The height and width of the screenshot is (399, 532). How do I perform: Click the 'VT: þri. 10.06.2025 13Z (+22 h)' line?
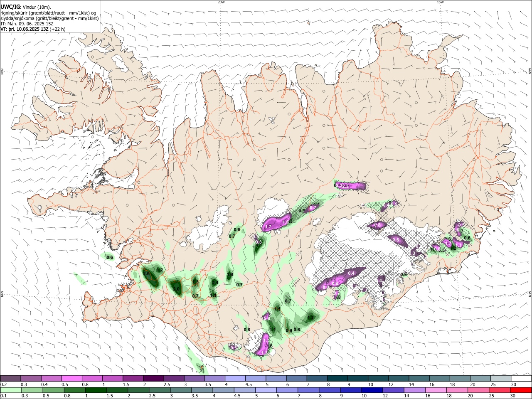pos(33,29)
